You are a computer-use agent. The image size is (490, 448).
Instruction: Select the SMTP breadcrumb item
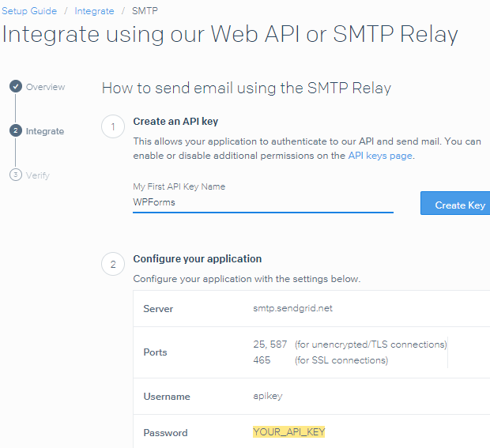click(145, 11)
